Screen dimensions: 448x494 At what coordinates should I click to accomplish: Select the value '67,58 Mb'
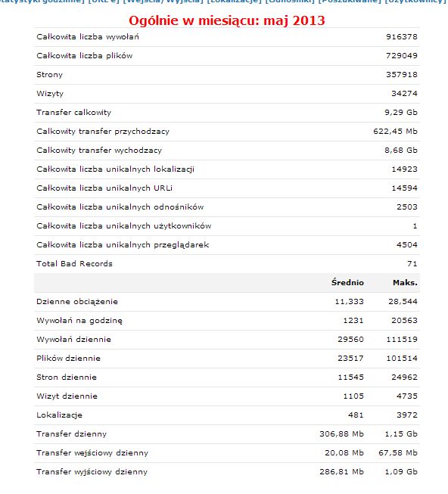tap(398, 452)
